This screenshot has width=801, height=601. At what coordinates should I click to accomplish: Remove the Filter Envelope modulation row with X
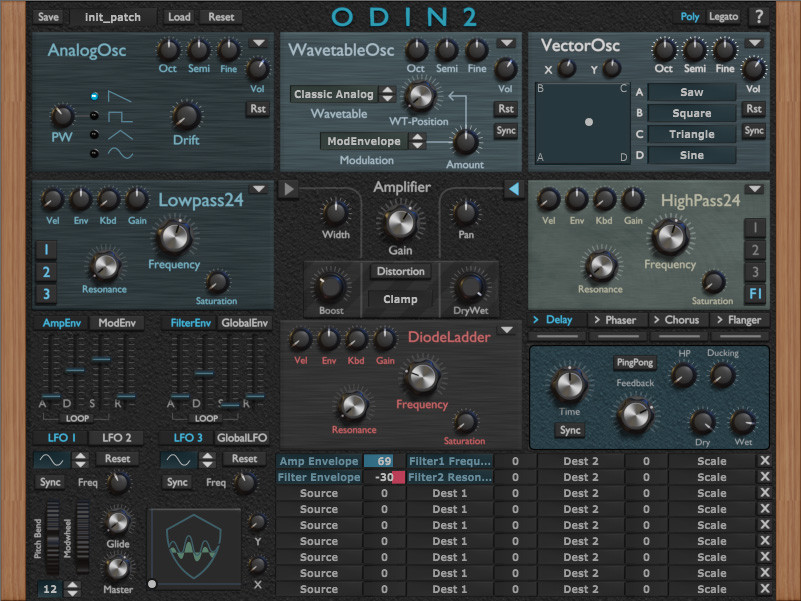[x=765, y=477]
